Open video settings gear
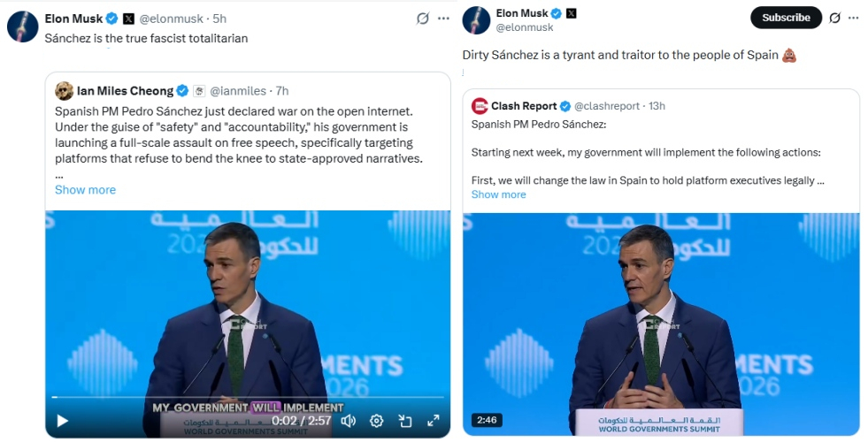 376,421
